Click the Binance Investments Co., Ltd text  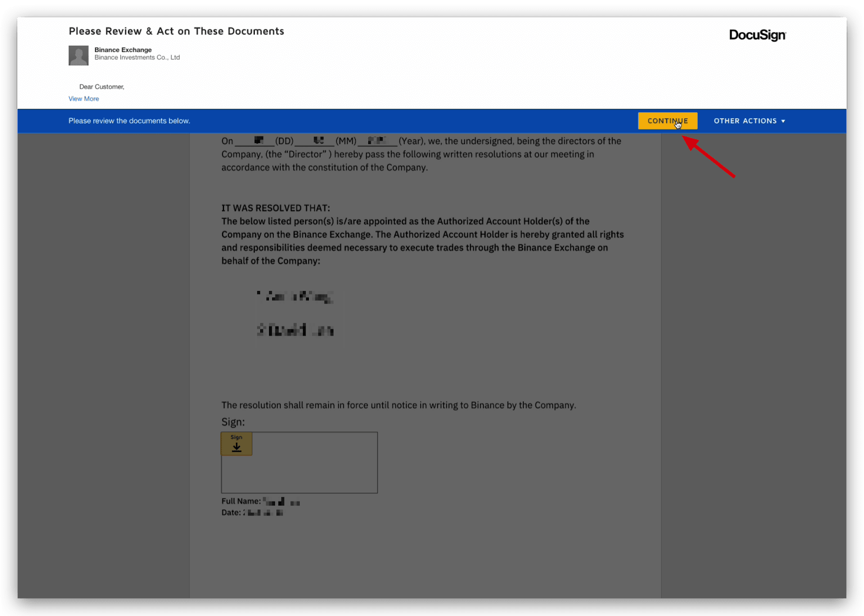(137, 57)
